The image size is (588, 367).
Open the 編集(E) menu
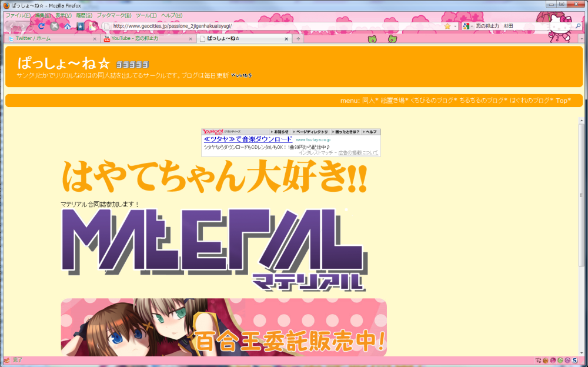(x=43, y=15)
